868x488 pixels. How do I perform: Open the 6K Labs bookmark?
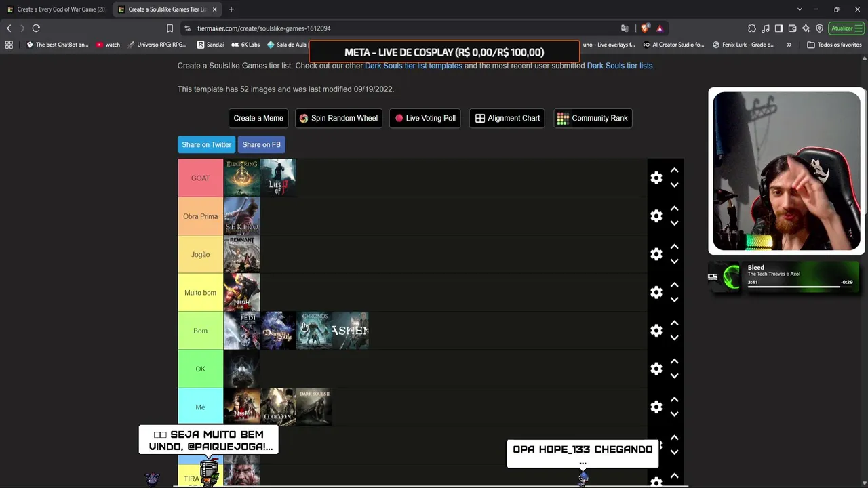[245, 45]
